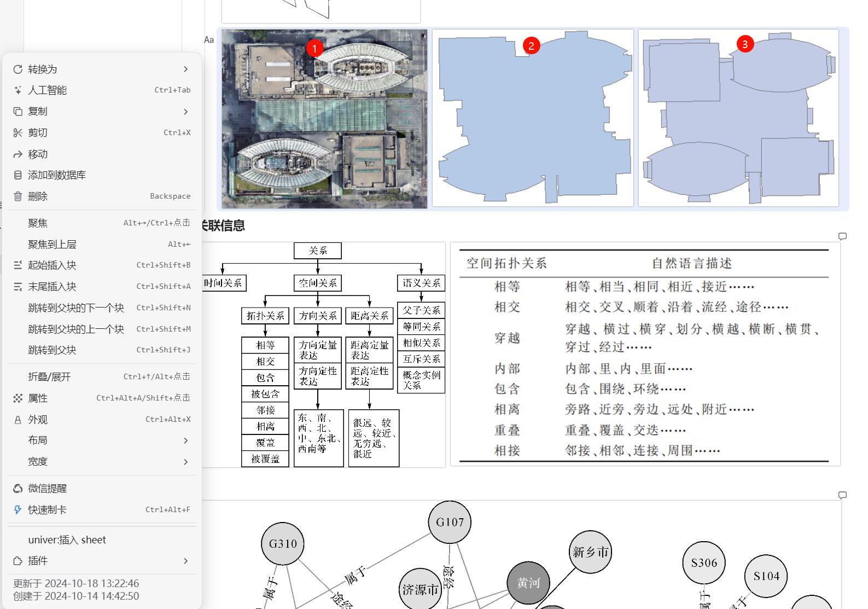This screenshot has width=868, height=609.
Task: Expand the 转换为 submenu
Action: 185,69
